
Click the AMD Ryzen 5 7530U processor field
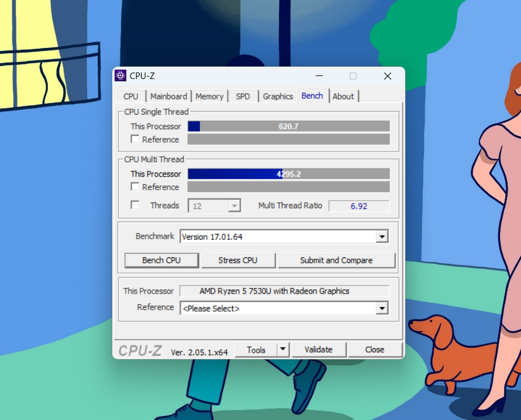(x=284, y=291)
